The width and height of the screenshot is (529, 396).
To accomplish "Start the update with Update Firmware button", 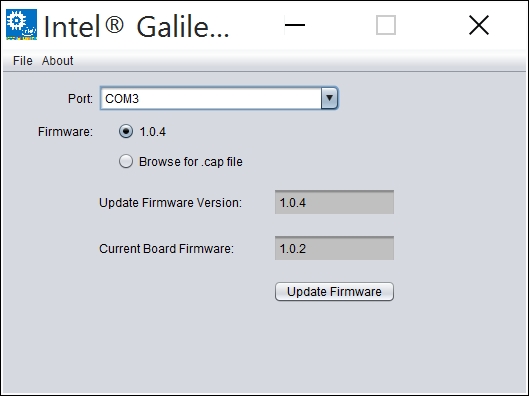I will (334, 291).
